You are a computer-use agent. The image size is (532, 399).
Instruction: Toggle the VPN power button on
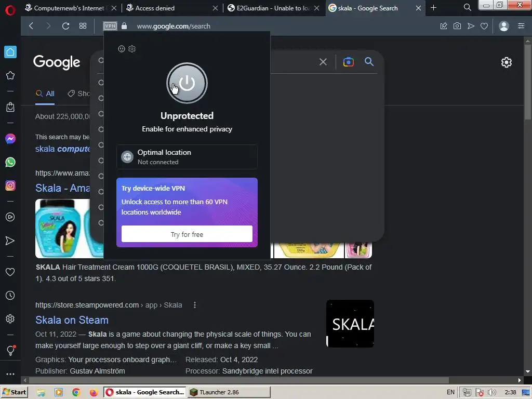pos(187,83)
